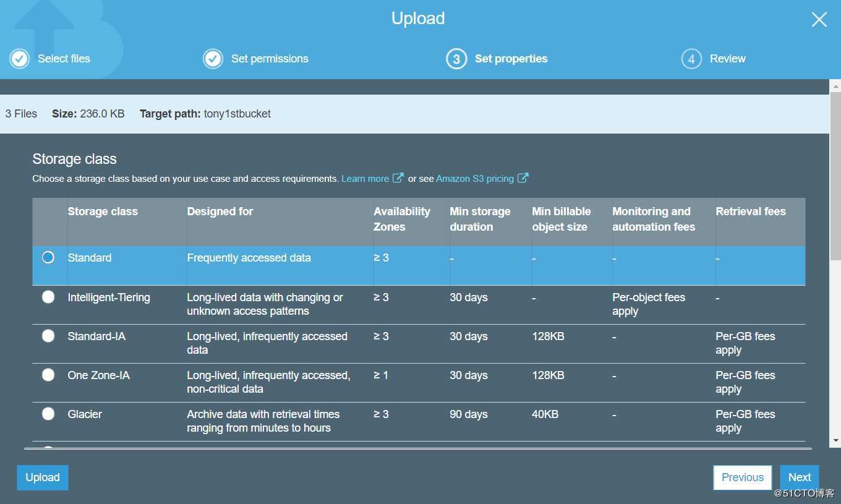The width and height of the screenshot is (841, 504).
Task: Choose the Intelligent-Tiering radio button
Action: [48, 297]
